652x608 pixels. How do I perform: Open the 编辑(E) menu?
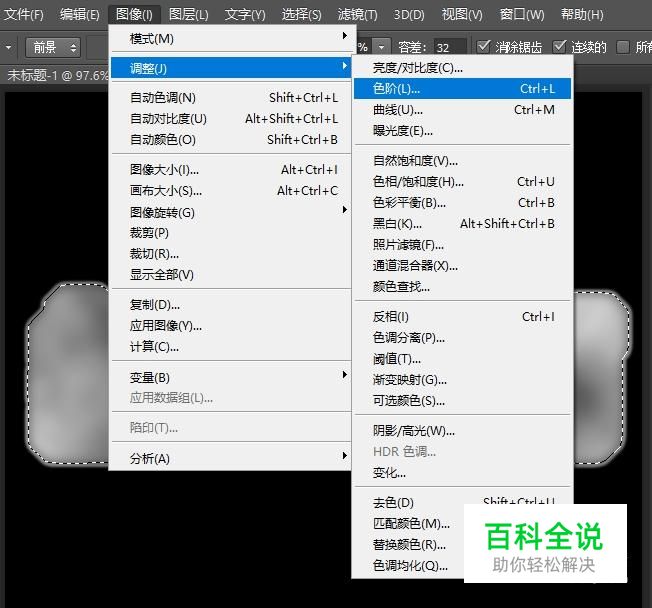(79, 15)
